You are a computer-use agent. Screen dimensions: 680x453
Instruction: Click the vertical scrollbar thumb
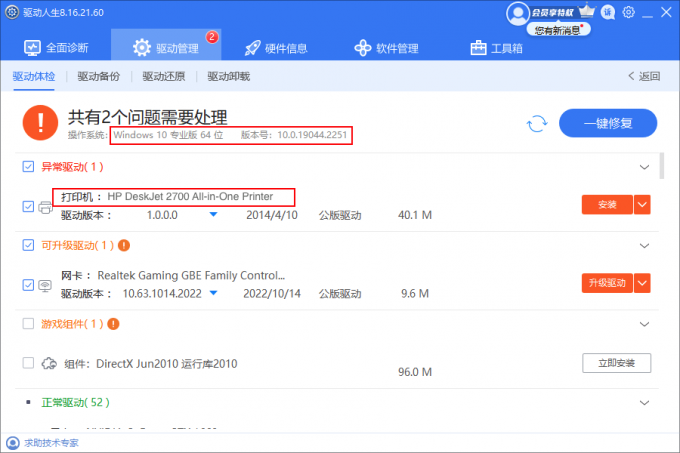(x=662, y=166)
